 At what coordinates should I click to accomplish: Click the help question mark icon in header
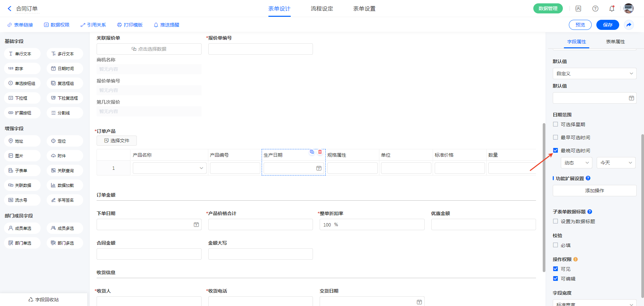595,9
